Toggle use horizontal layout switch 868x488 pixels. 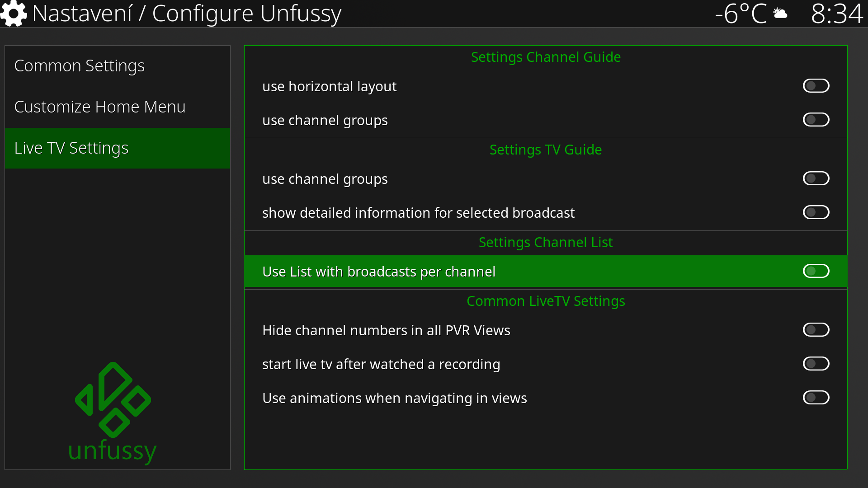[816, 86]
